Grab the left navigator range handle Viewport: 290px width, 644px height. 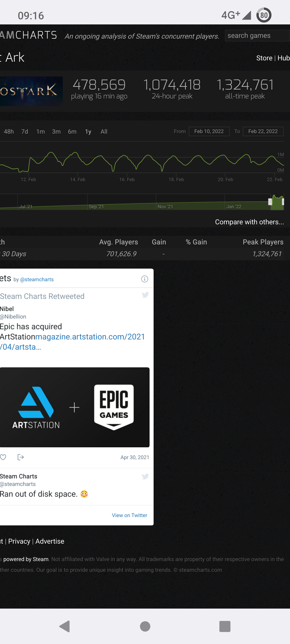[x=270, y=202]
